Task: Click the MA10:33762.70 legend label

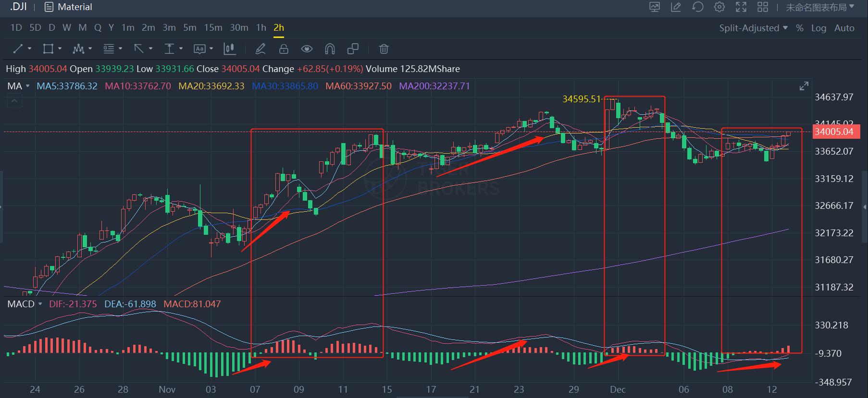Action: point(138,86)
